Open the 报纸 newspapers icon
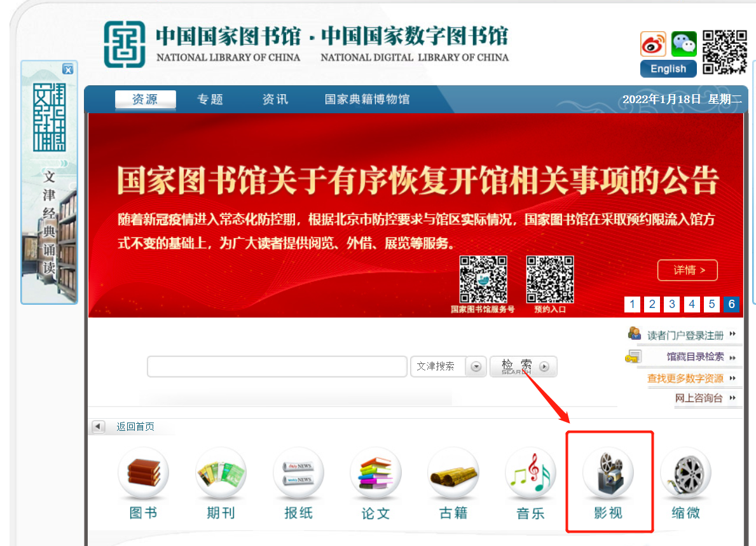The image size is (756, 546). (298, 473)
